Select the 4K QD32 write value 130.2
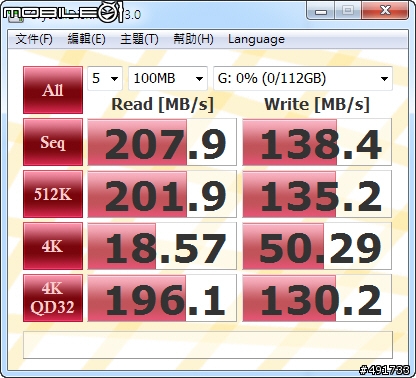Screen dimensions: 416x378 click(317, 298)
